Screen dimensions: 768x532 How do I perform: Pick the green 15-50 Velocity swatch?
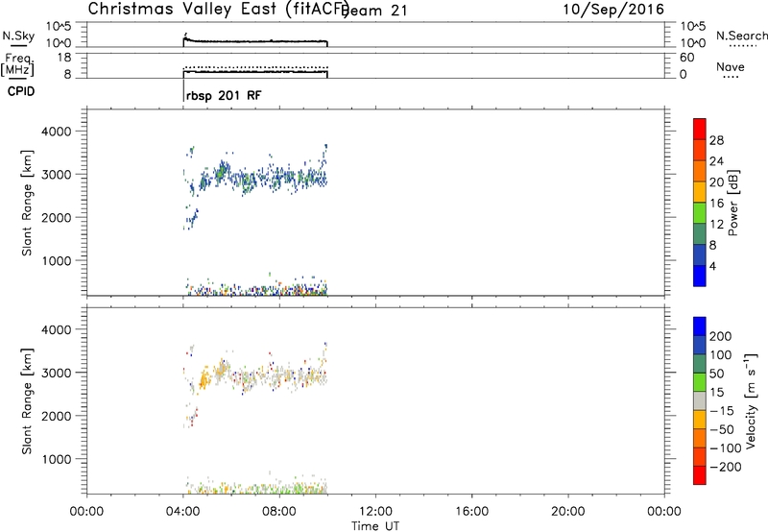pyautogui.click(x=700, y=382)
